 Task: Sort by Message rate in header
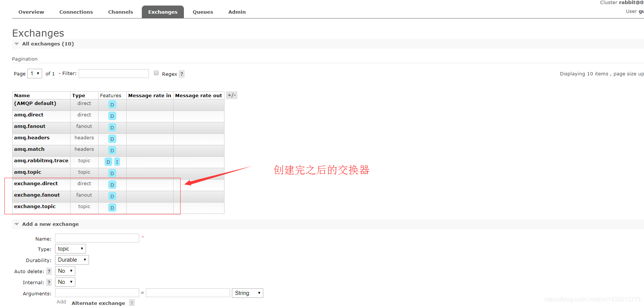[x=150, y=95]
